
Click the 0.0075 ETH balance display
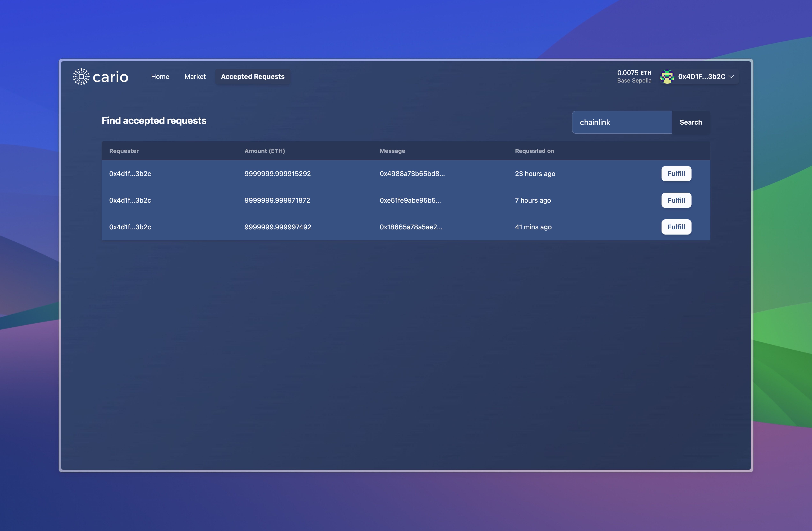[634, 73]
